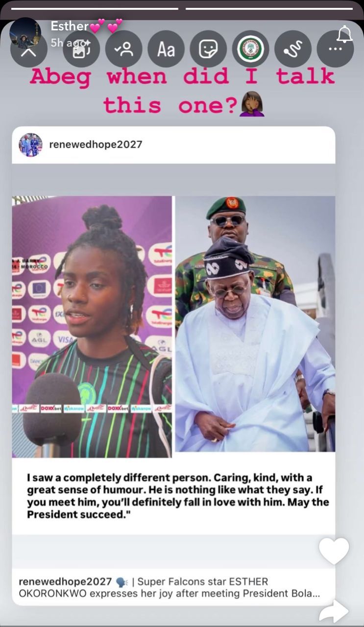Select the Aa text tool
The image size is (364, 627).
point(166,49)
